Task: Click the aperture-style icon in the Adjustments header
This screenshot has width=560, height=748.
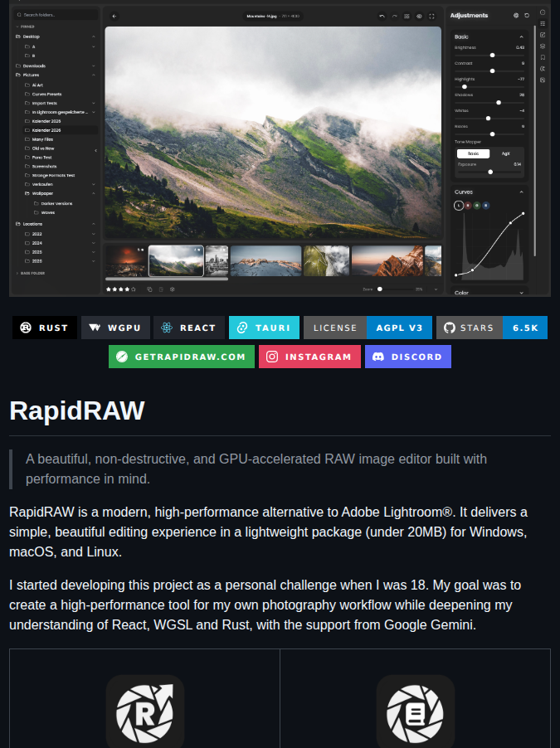Action: point(516,15)
